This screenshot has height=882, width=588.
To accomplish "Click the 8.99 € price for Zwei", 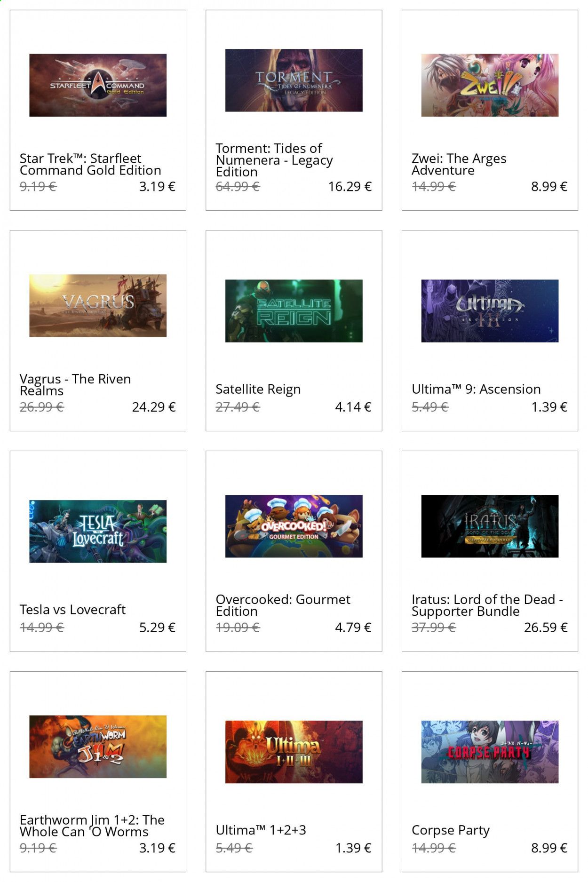I will pyautogui.click(x=549, y=187).
